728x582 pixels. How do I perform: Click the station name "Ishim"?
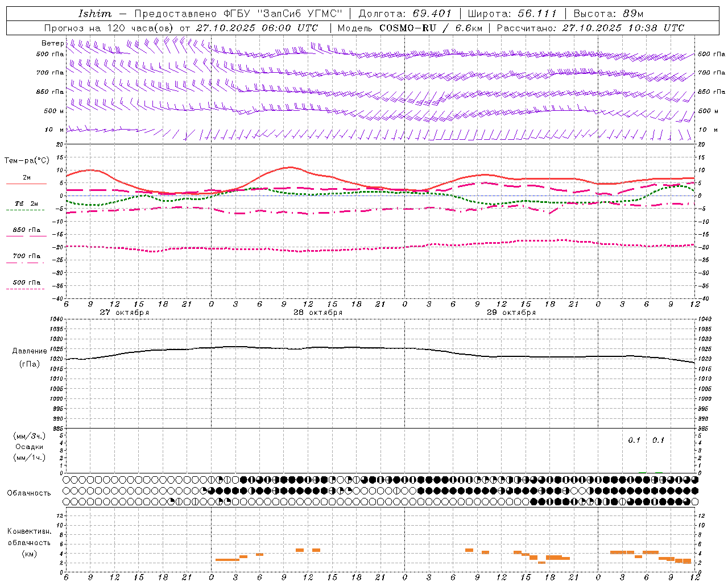click(x=95, y=14)
